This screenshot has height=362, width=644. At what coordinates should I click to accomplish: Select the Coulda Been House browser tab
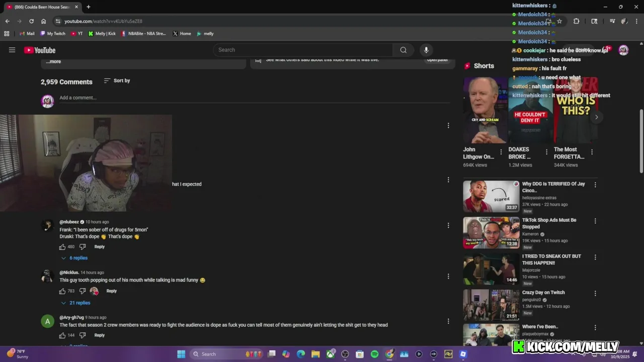click(x=42, y=7)
